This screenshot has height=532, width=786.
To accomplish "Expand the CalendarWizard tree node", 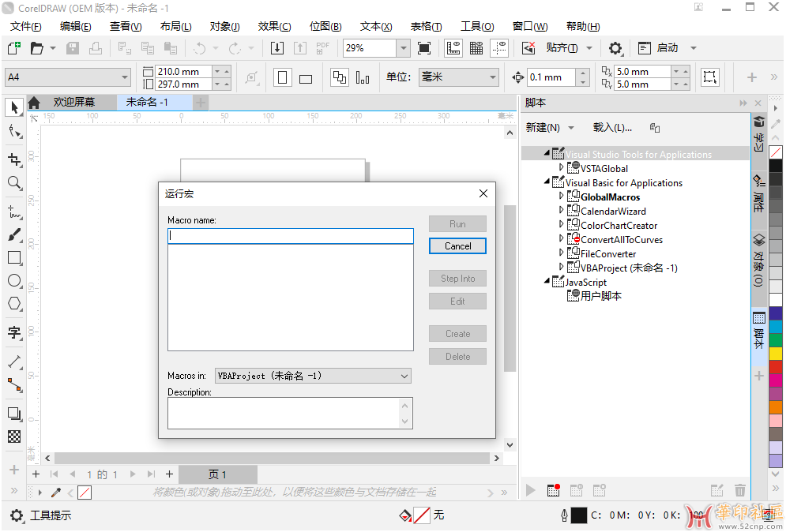I will (x=561, y=210).
